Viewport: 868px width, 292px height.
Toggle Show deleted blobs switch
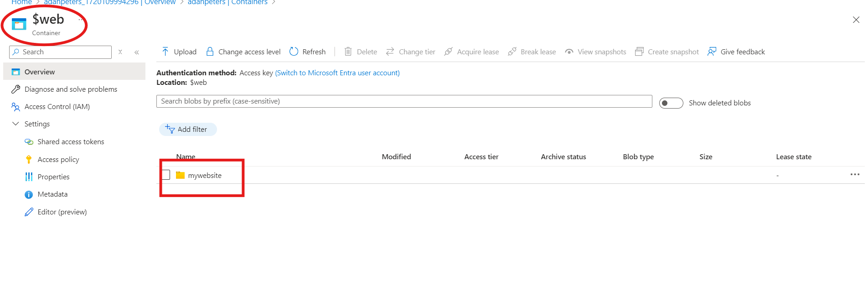pyautogui.click(x=671, y=103)
